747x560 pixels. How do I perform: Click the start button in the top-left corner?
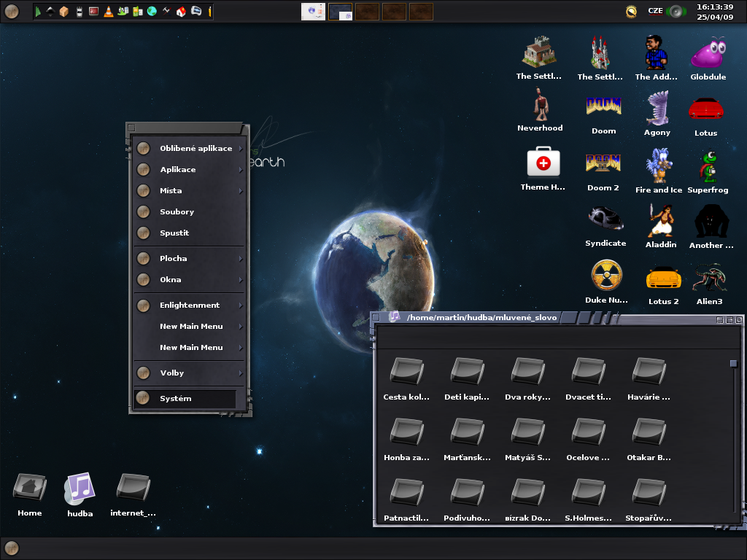point(12,11)
